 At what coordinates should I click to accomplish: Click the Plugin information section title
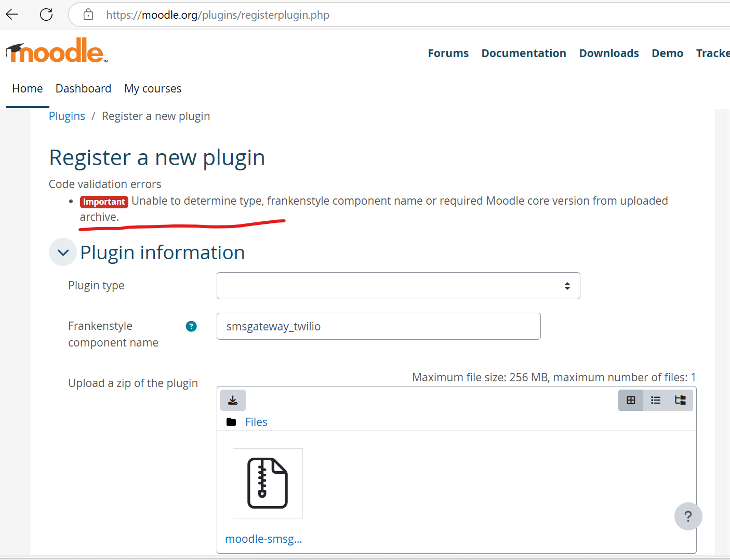(x=163, y=252)
